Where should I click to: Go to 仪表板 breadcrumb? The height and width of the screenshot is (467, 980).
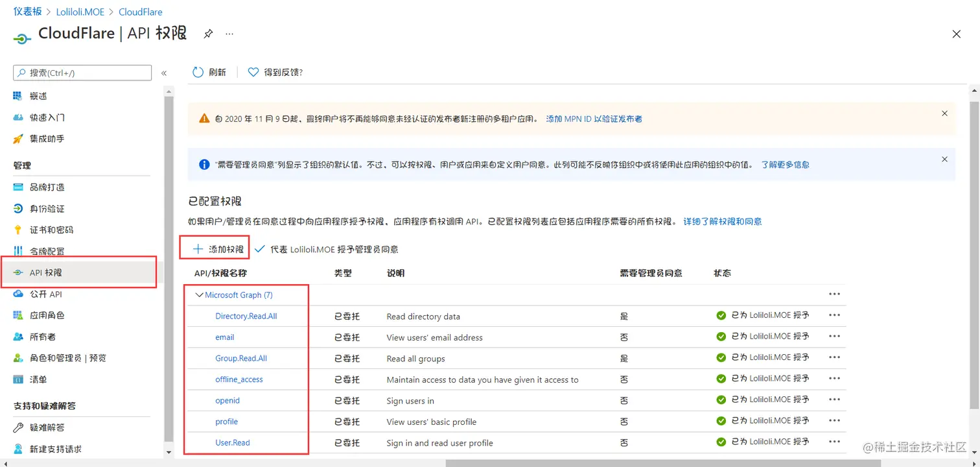pos(27,12)
